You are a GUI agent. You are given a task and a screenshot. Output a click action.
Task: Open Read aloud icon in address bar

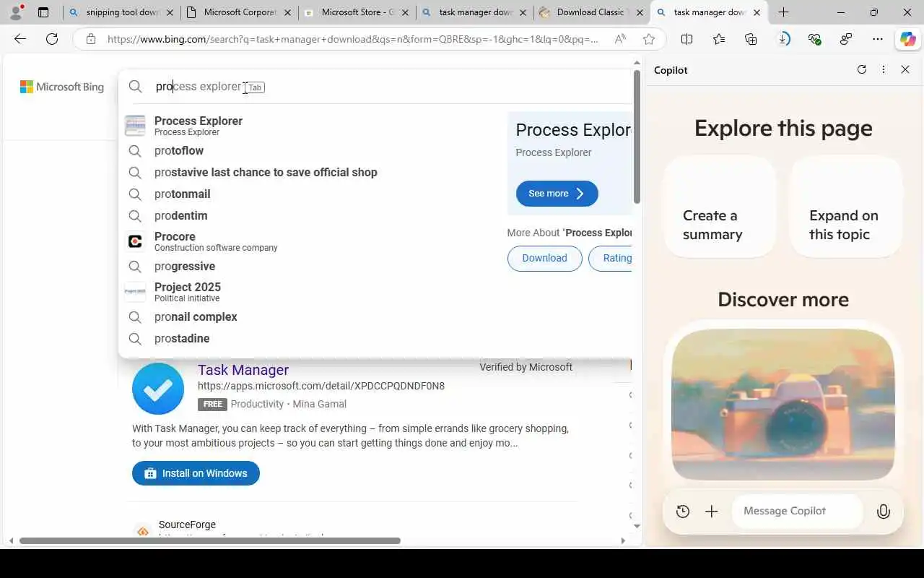(x=620, y=39)
